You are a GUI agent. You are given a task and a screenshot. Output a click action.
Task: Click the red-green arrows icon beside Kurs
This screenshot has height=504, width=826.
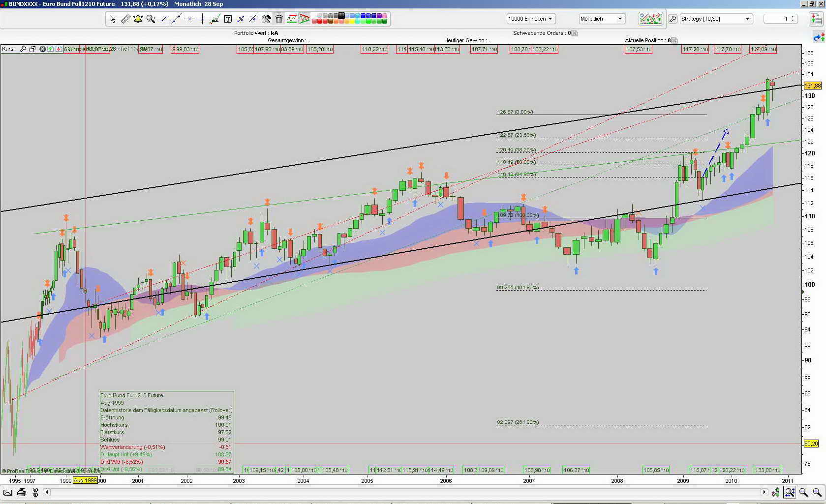point(59,49)
